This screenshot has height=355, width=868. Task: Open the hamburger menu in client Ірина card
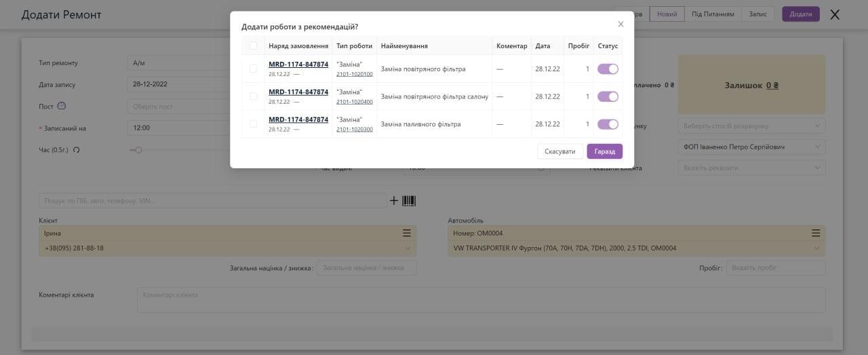(x=407, y=233)
